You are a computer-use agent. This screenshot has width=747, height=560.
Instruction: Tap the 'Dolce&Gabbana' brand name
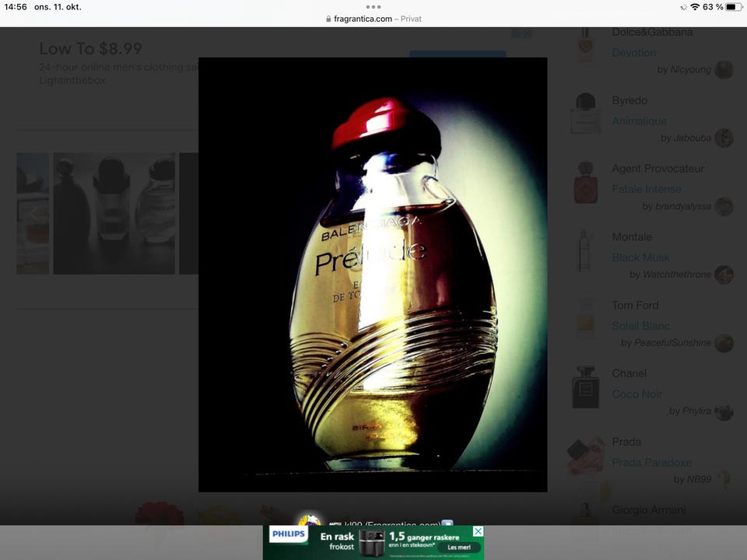[x=652, y=32]
